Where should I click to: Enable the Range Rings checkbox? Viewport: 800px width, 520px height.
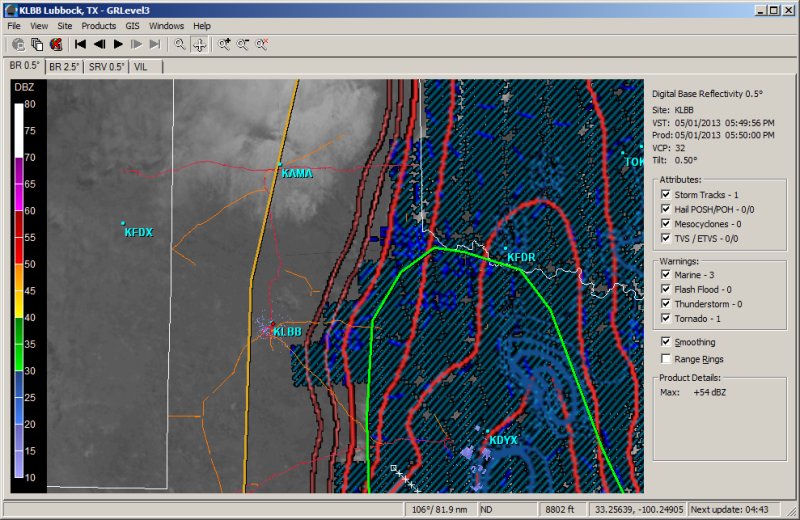tap(667, 358)
